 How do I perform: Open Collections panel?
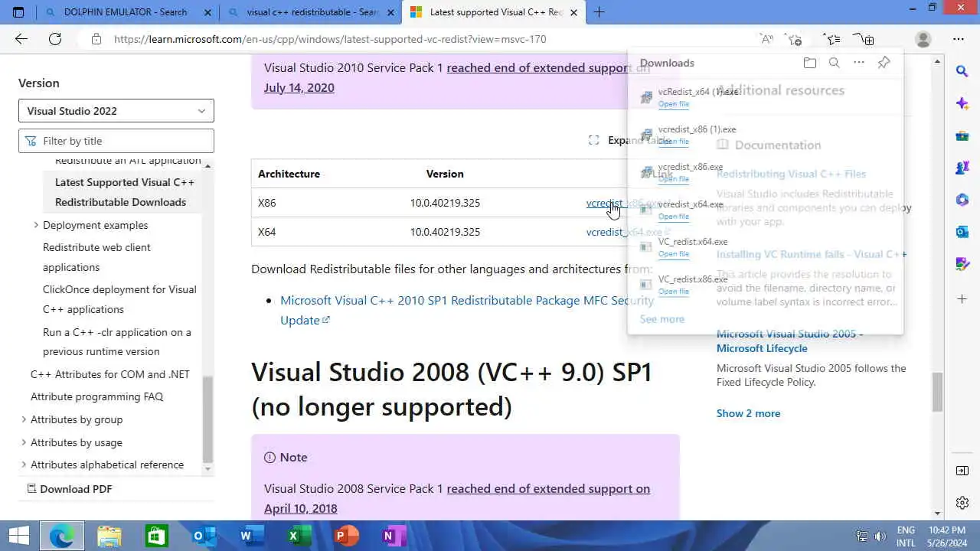click(x=865, y=39)
